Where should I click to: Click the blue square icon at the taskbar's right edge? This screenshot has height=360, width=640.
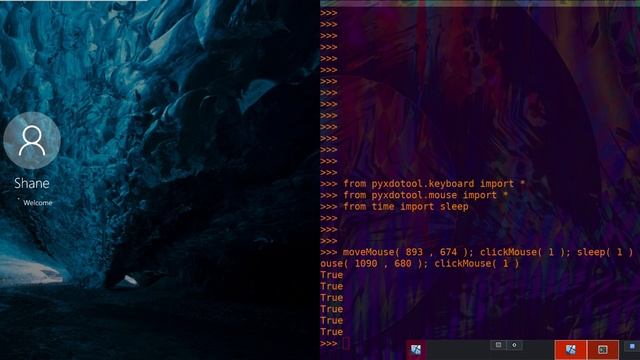click(632, 347)
